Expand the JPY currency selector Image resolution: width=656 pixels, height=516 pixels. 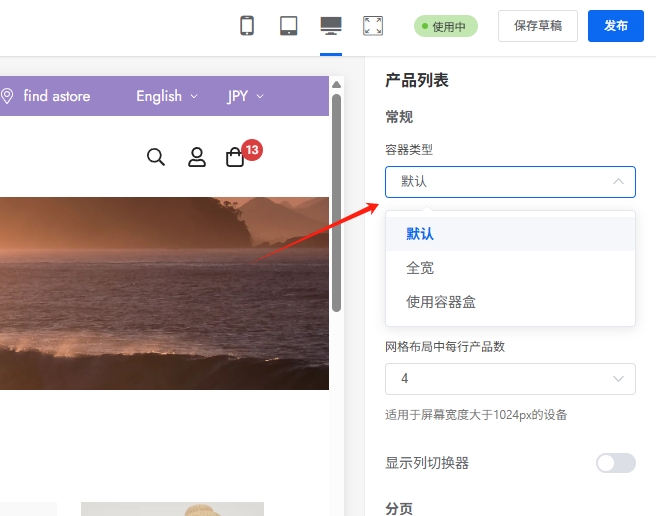[245, 96]
